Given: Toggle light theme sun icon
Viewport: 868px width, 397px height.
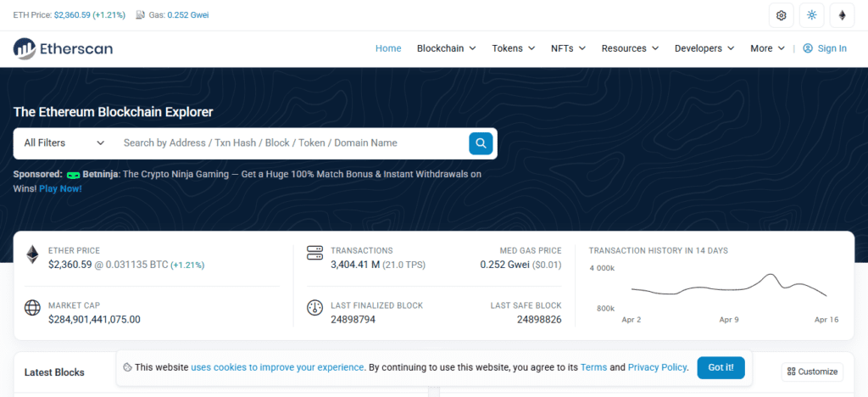Looking at the screenshot, I should tap(811, 15).
